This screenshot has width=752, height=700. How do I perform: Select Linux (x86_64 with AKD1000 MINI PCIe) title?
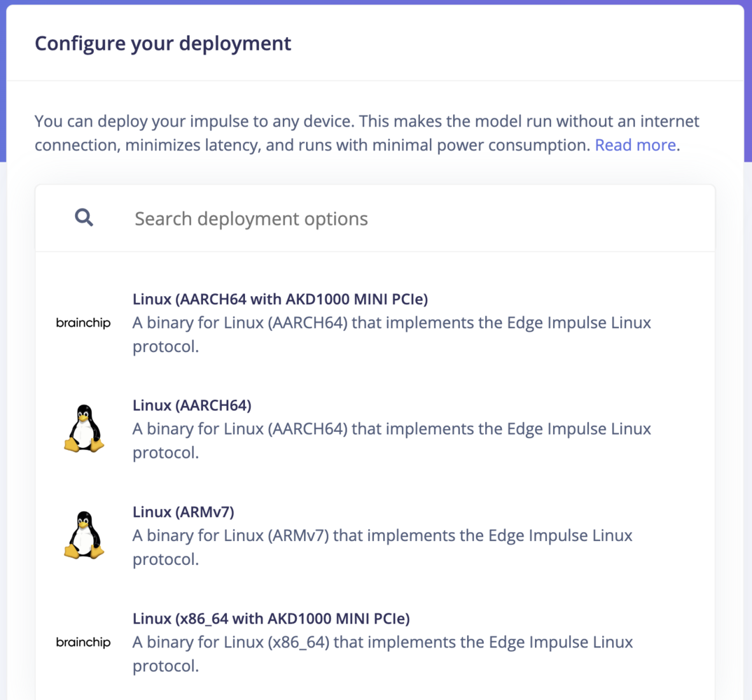coord(271,619)
